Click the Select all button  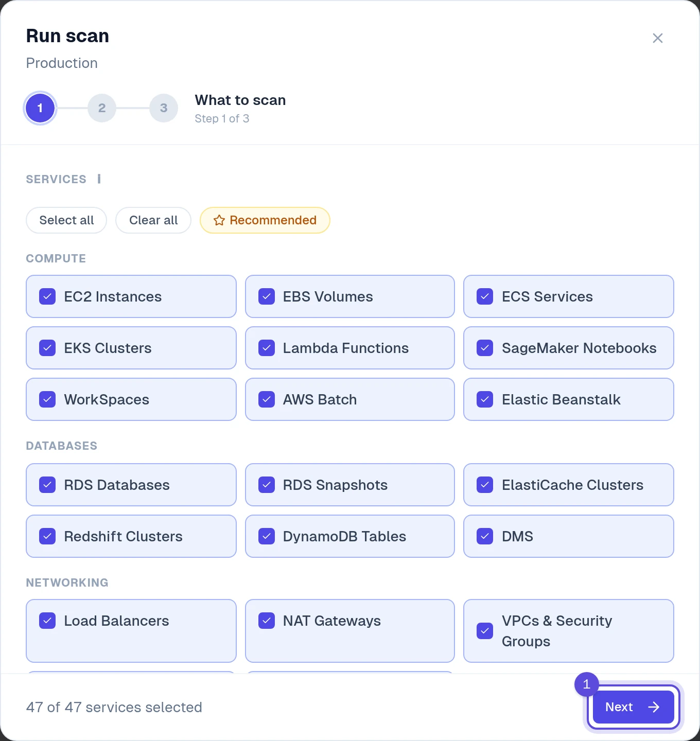point(66,220)
